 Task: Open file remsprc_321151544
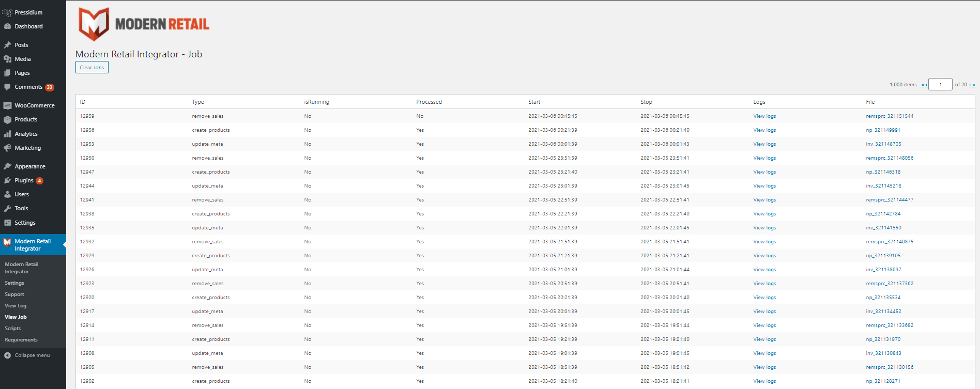(x=890, y=116)
